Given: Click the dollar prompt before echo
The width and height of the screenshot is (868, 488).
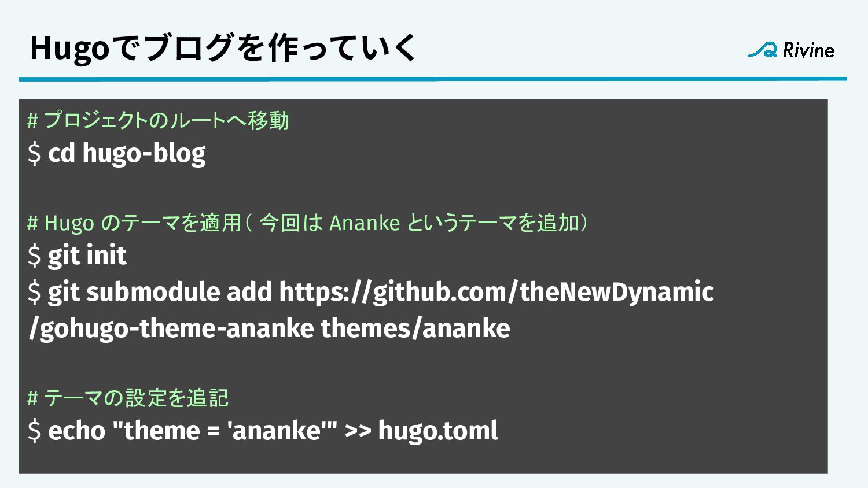Looking at the screenshot, I should pos(34,431).
